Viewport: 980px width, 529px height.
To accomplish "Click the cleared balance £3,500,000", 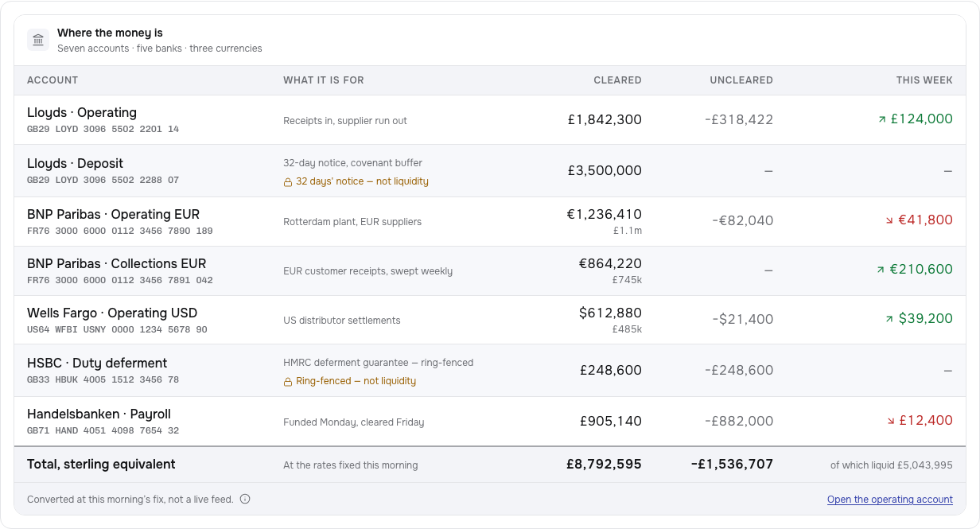I will click(605, 171).
